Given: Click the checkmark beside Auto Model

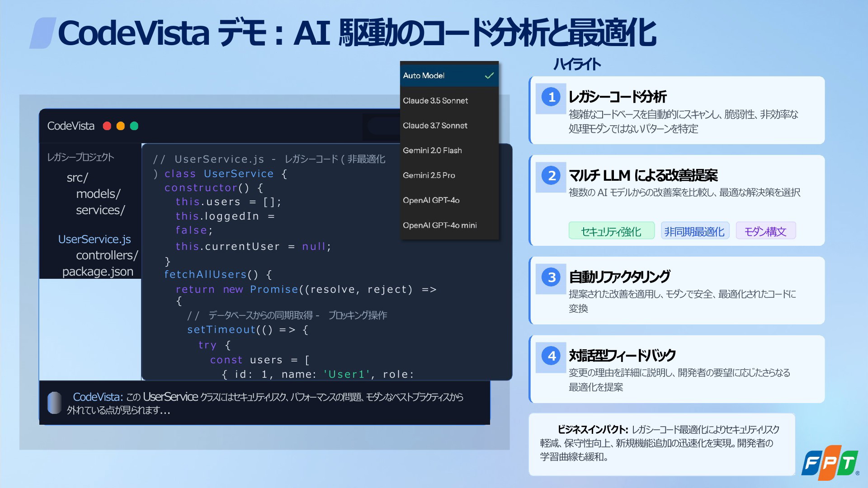Looking at the screenshot, I should coord(489,75).
